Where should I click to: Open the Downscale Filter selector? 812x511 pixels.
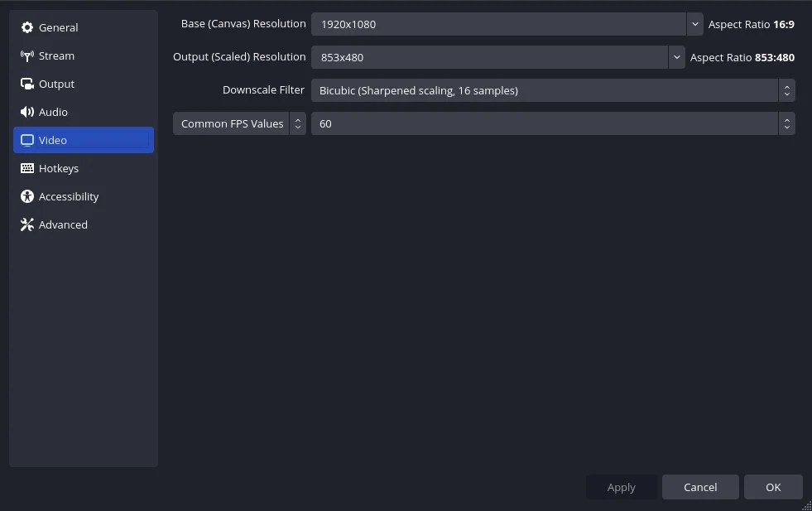pos(786,89)
